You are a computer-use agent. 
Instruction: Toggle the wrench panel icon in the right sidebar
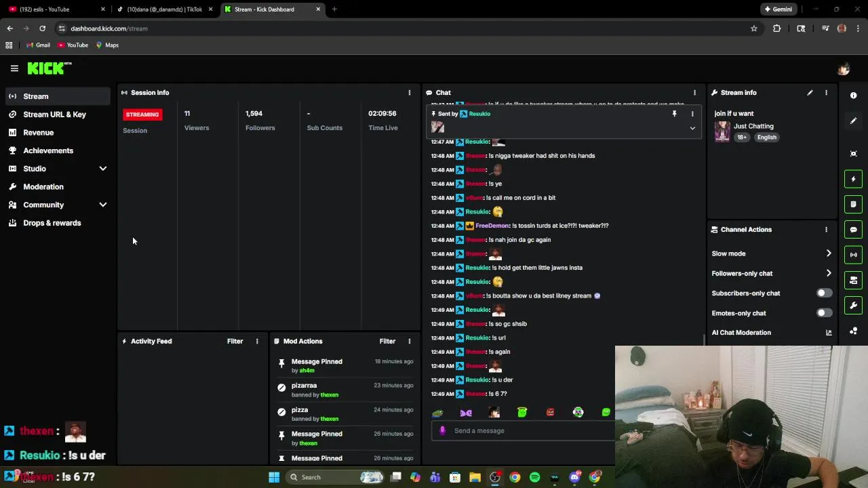tap(853, 305)
